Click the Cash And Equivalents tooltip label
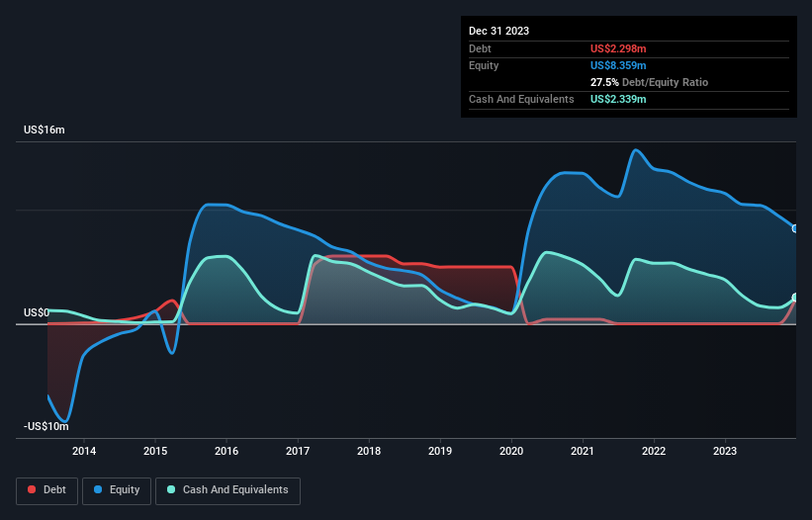Viewport: 812px width, 520px height. click(521, 99)
